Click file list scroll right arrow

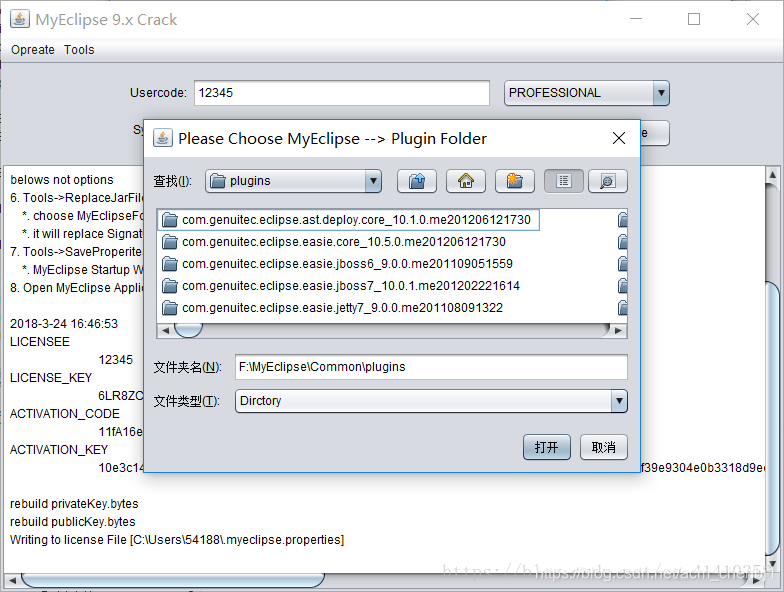[618, 330]
